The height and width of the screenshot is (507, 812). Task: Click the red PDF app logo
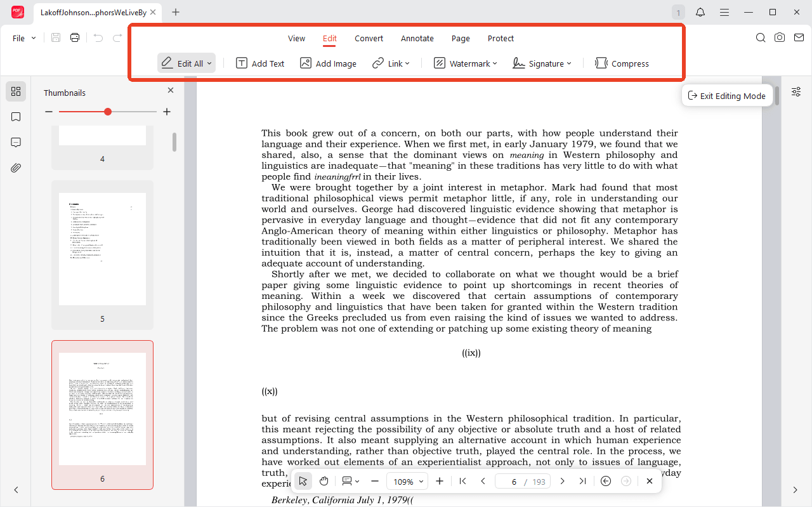click(x=18, y=12)
